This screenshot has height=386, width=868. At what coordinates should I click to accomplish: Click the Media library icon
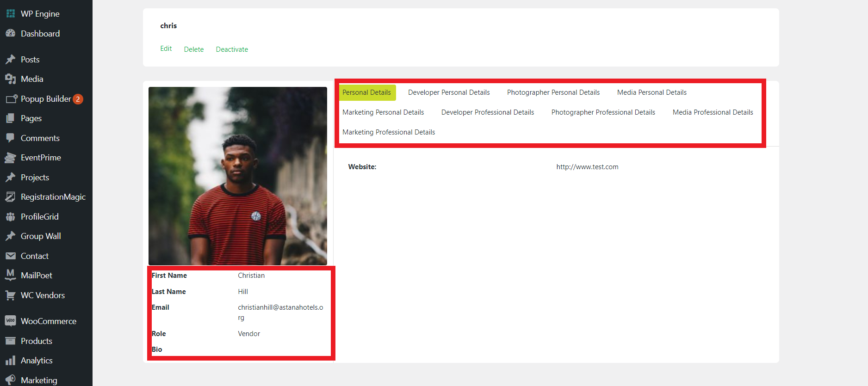(10, 79)
